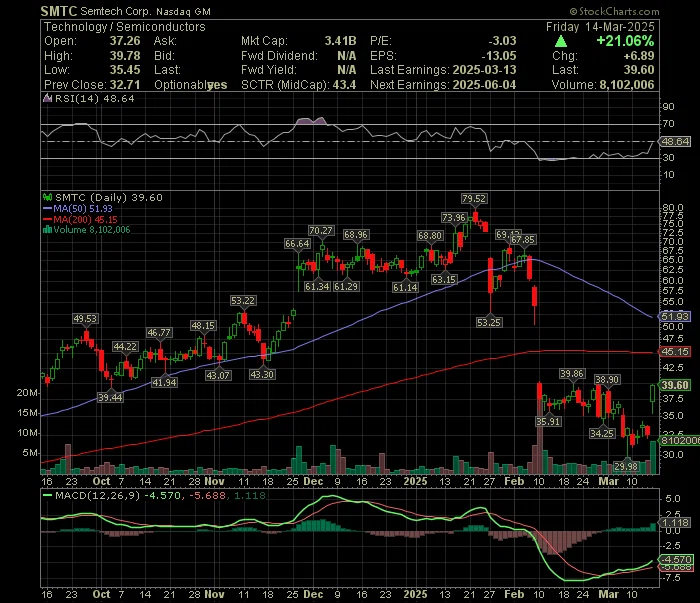Screen dimensions: 700x603
Task: Click the 53.22 price label
Action: point(243,300)
